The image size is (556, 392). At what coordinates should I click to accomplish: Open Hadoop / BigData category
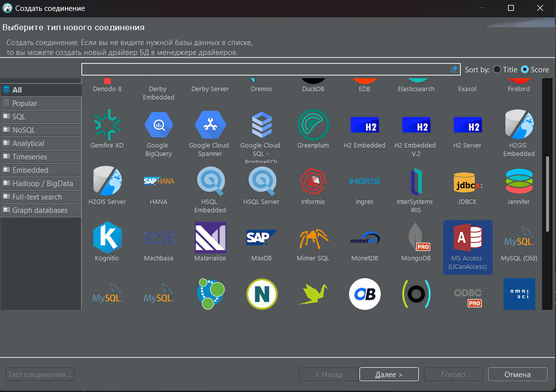[x=41, y=184]
